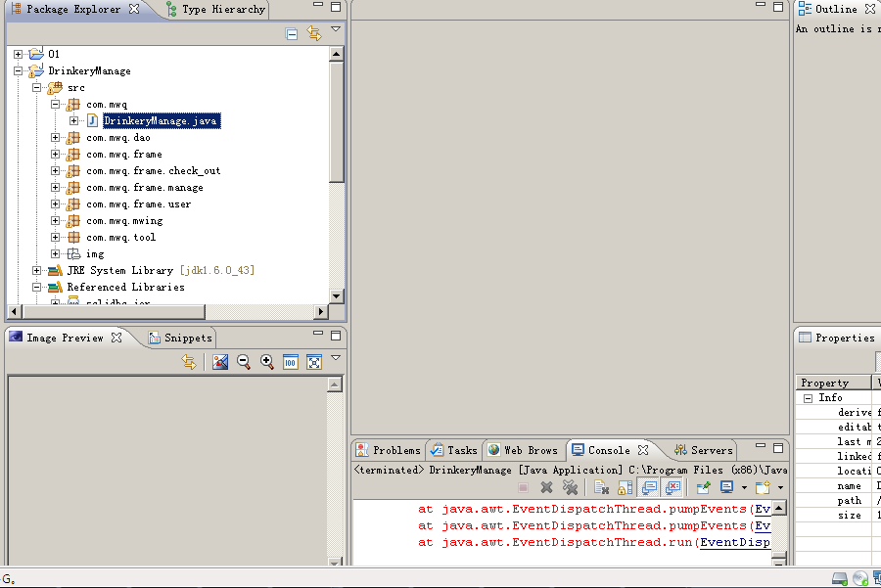Select the DrinkeryManage.java file icon
The width and height of the screenshot is (881, 588).
click(93, 120)
